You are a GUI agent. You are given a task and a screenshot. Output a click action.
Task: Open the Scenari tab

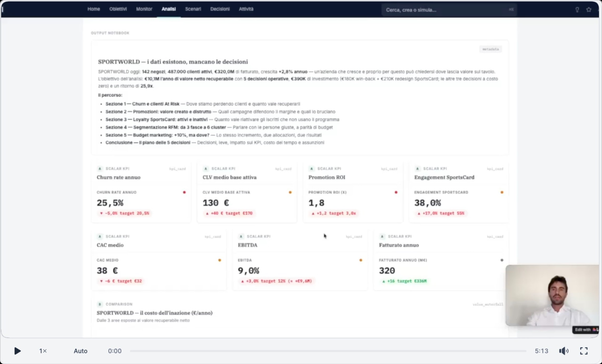(x=193, y=9)
